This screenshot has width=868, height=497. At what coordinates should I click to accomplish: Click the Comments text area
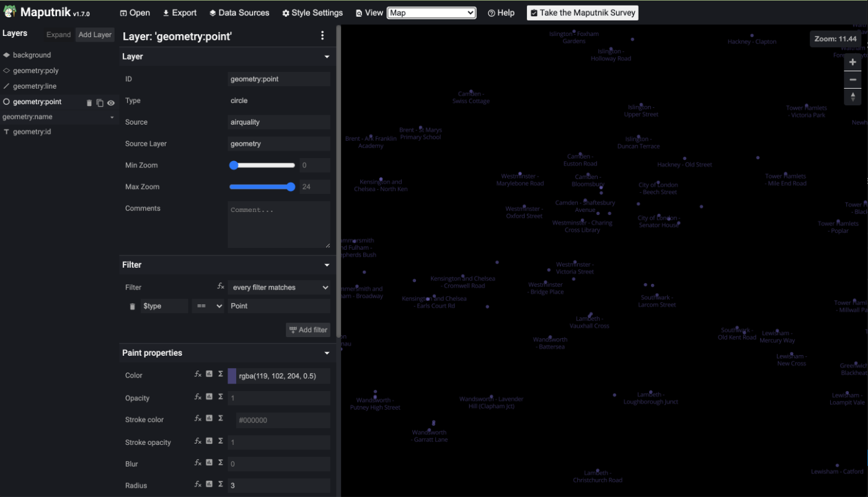[279, 224]
